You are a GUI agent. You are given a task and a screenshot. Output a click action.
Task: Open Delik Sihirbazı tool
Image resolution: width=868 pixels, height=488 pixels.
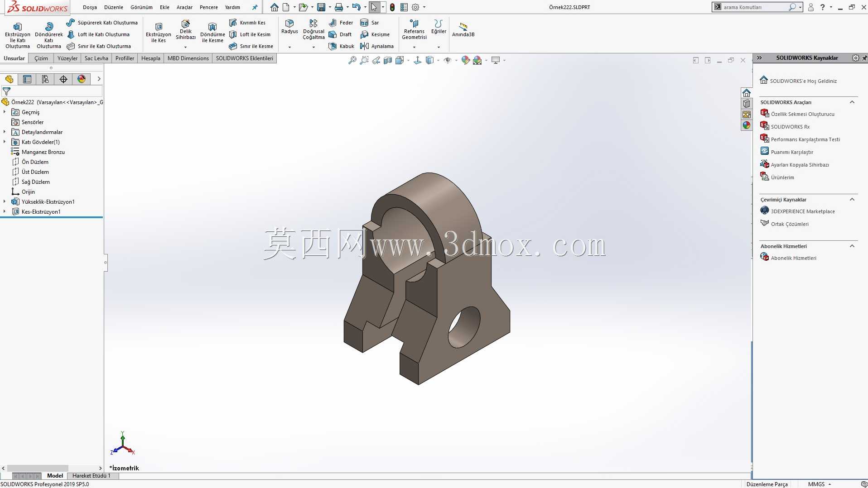point(186,30)
